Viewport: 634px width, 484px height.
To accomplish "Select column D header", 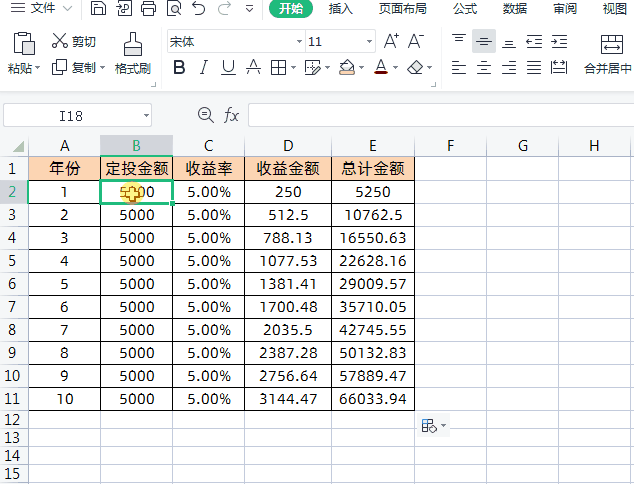I will point(288,146).
